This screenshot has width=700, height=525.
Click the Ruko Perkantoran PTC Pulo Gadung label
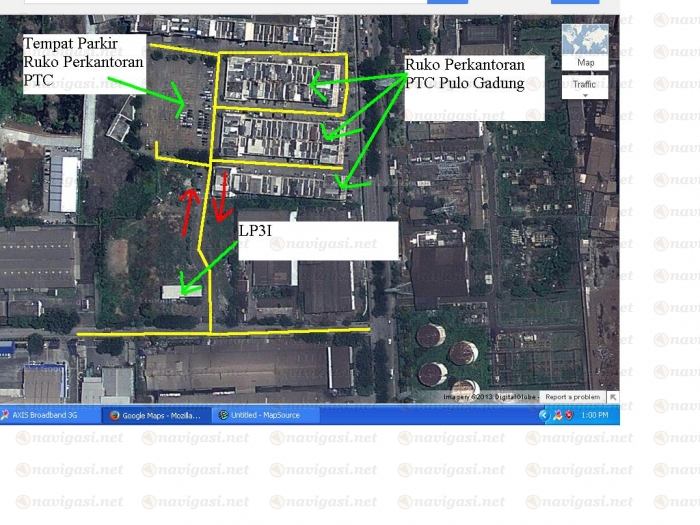click(x=466, y=74)
